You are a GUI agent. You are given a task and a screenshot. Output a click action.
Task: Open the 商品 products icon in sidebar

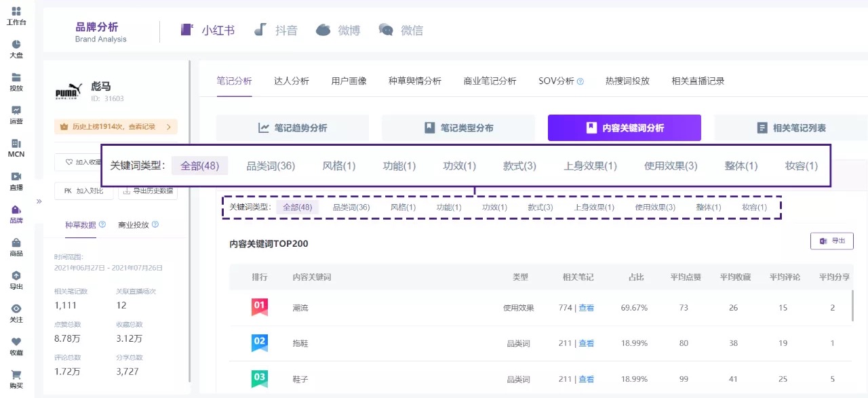click(x=16, y=243)
